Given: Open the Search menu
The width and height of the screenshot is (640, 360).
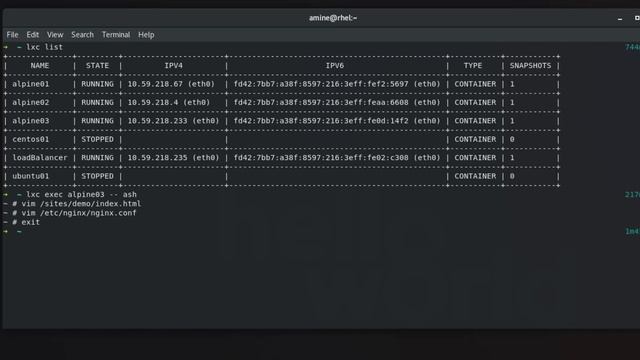Looking at the screenshot, I should 82,35.
